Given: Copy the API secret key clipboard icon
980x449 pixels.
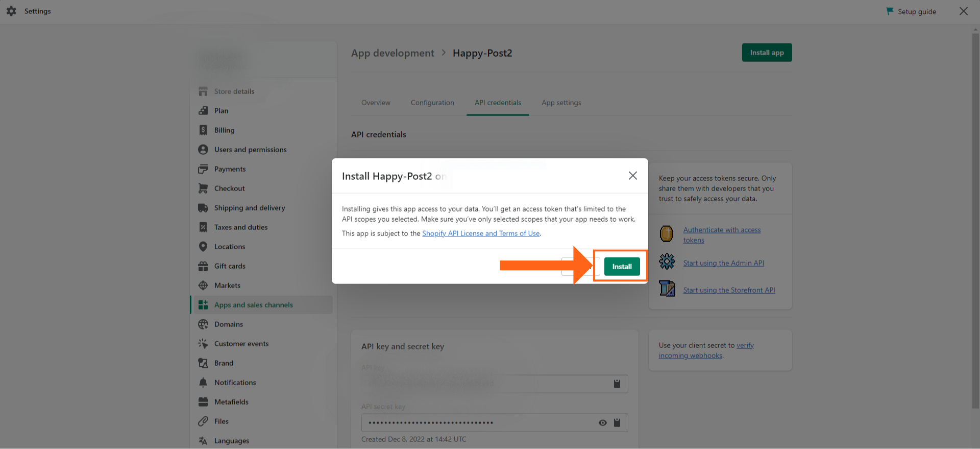Looking at the screenshot, I should pyautogui.click(x=617, y=422).
